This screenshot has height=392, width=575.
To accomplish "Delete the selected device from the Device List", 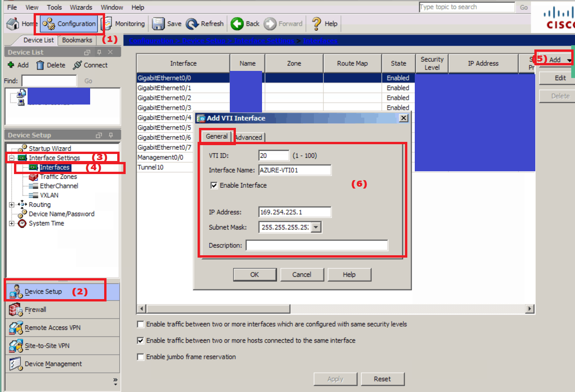I will point(51,65).
